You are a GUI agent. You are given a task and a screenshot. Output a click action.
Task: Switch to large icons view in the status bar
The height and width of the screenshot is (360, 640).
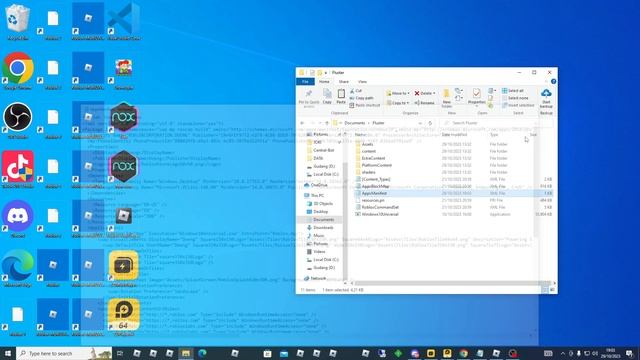(x=552, y=290)
